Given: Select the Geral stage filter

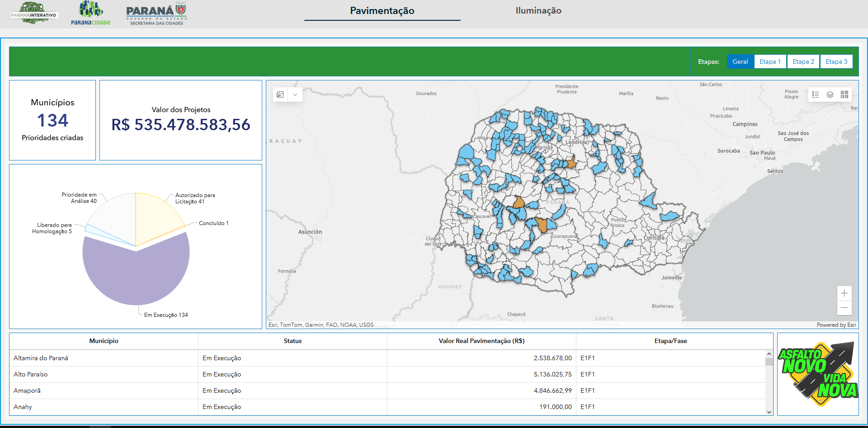Looking at the screenshot, I should click(740, 61).
